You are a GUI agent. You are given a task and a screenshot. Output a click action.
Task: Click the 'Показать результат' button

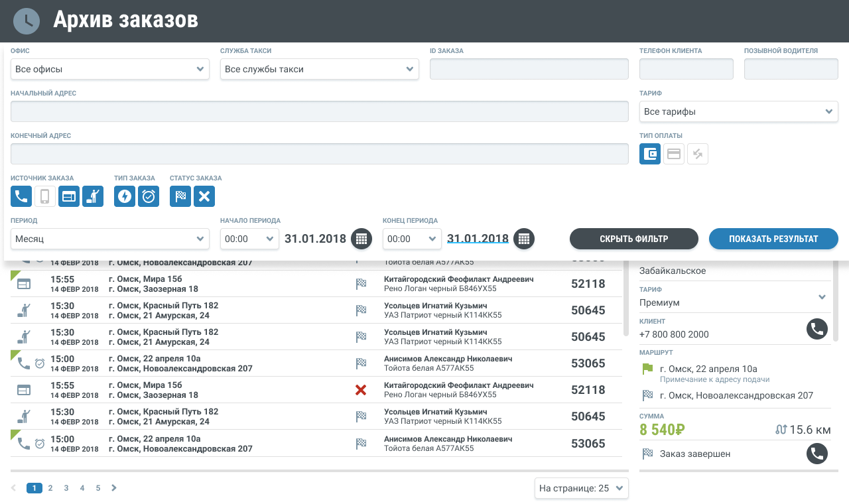(x=773, y=239)
